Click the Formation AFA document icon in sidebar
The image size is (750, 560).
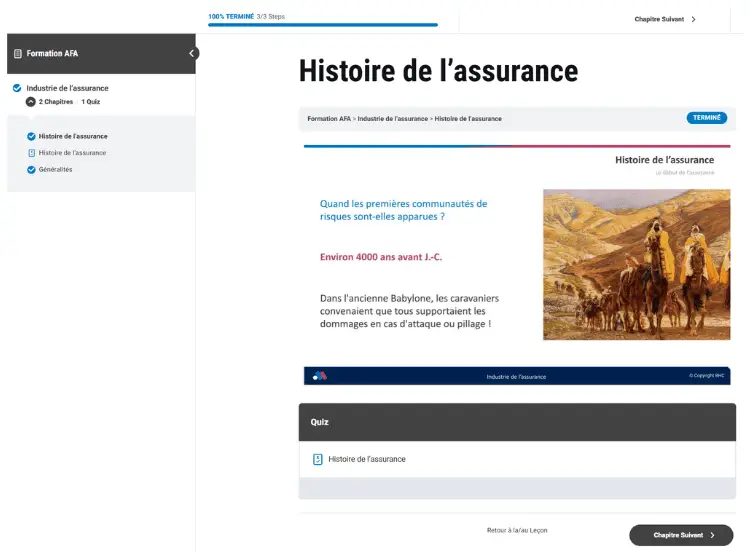click(18, 54)
